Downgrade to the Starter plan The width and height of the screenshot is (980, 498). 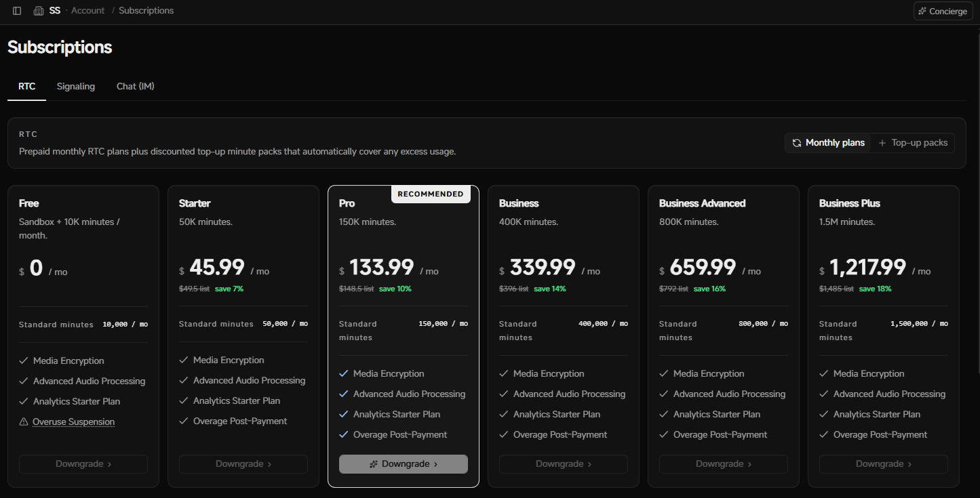243,464
